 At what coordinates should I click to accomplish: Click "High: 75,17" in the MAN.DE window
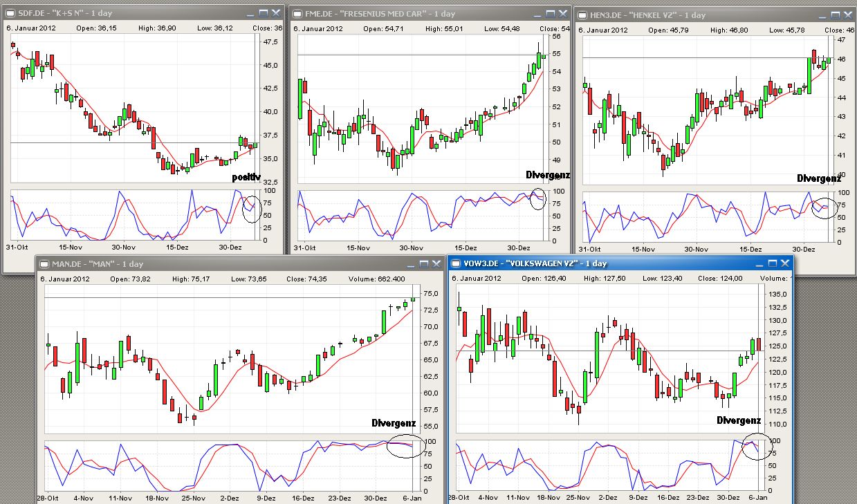(191, 279)
